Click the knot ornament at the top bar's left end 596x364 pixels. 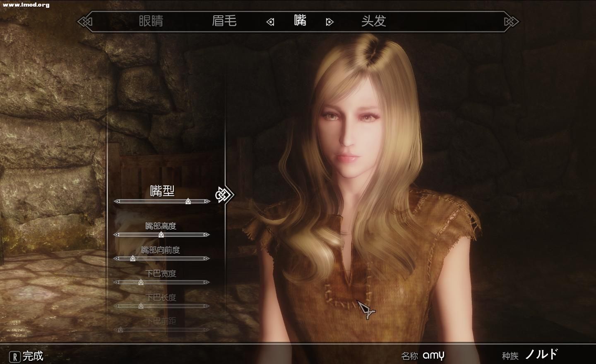point(85,21)
